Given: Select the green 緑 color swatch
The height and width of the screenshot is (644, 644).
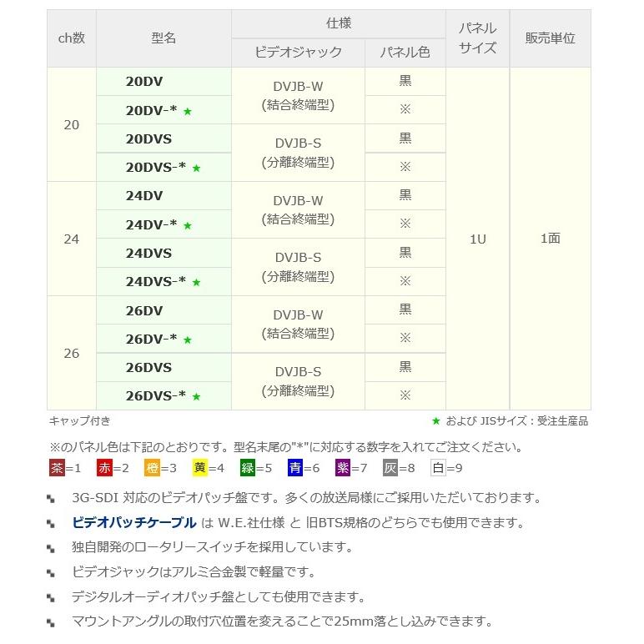Looking at the screenshot, I should [247, 467].
